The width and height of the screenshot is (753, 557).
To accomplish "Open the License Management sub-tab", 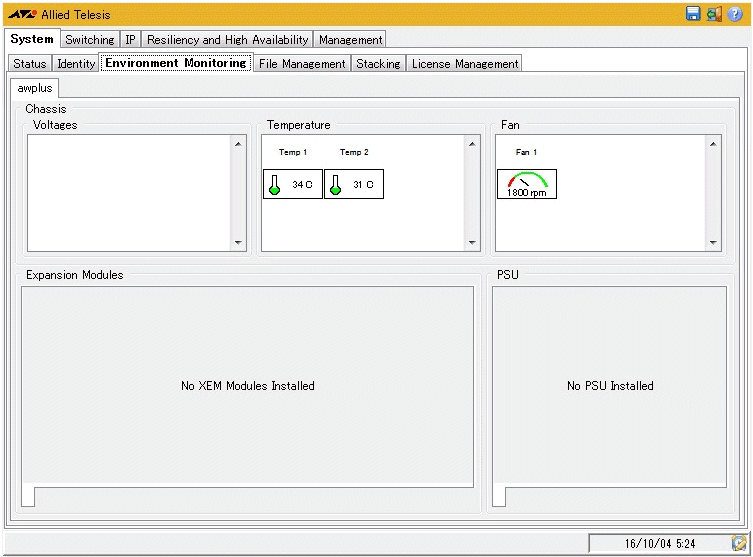I will coord(465,64).
